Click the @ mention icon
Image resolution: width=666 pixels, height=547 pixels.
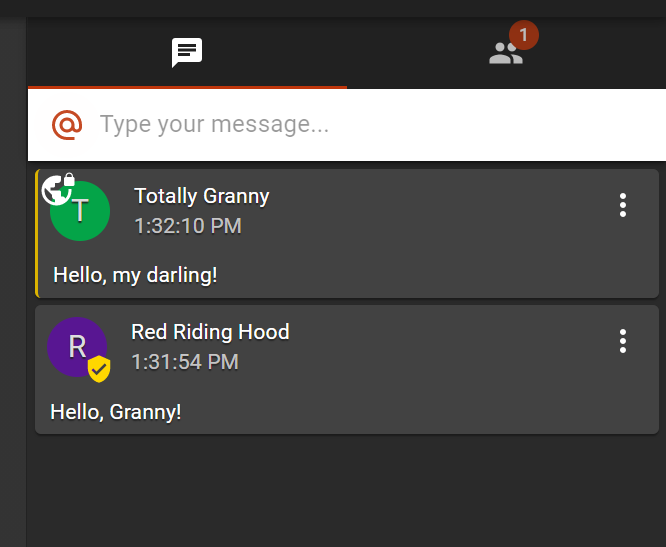coord(67,125)
